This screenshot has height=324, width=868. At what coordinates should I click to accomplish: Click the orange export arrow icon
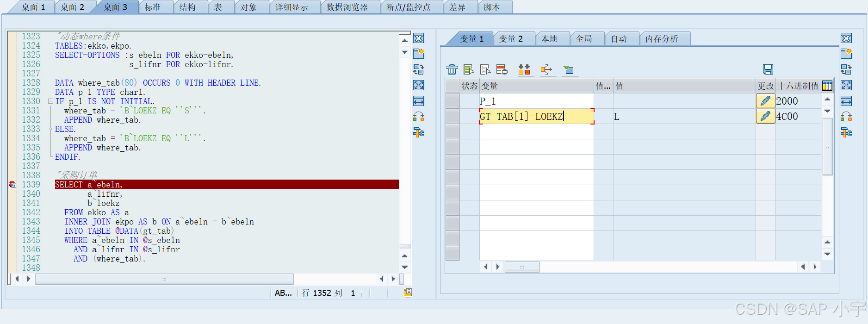coord(546,69)
